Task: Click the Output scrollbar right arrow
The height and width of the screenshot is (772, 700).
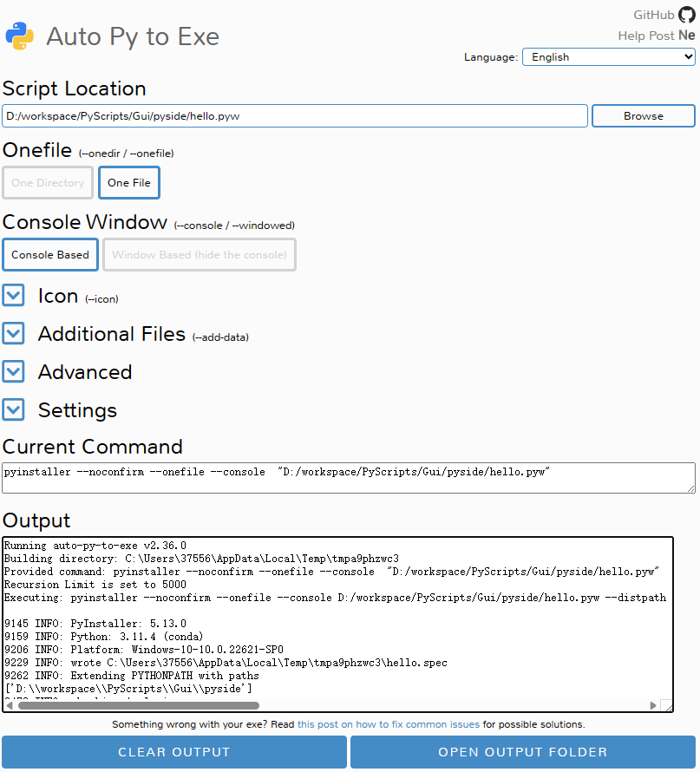Action: pyautogui.click(x=653, y=705)
